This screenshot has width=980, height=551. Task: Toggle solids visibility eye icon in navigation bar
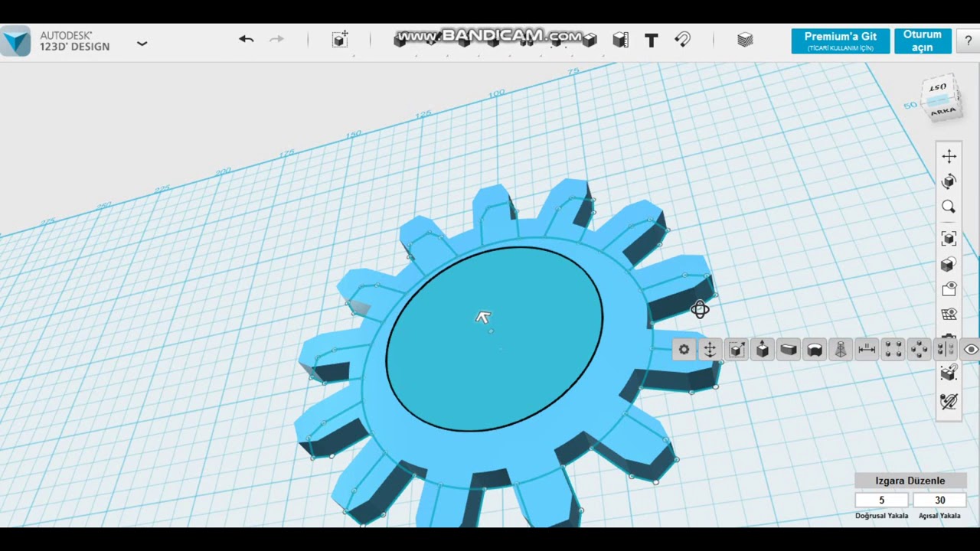(x=949, y=289)
